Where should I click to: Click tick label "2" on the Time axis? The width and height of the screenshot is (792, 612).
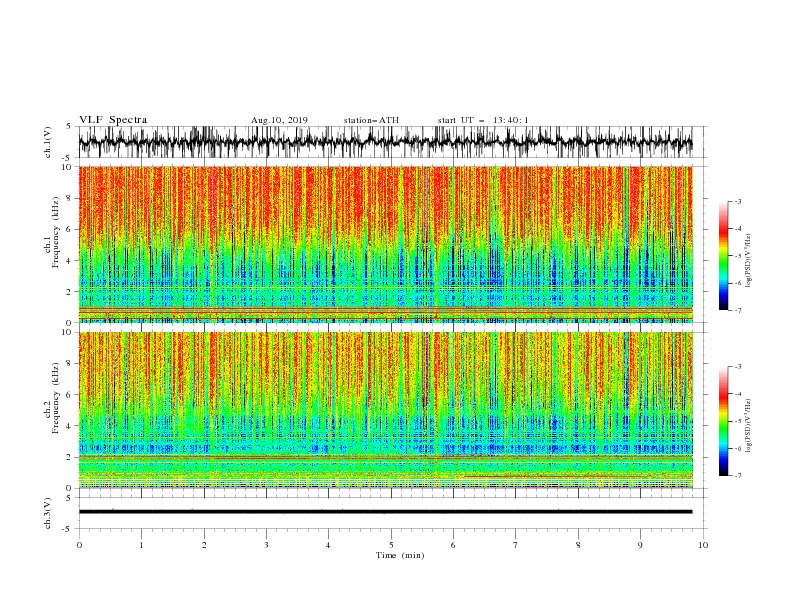(204, 545)
